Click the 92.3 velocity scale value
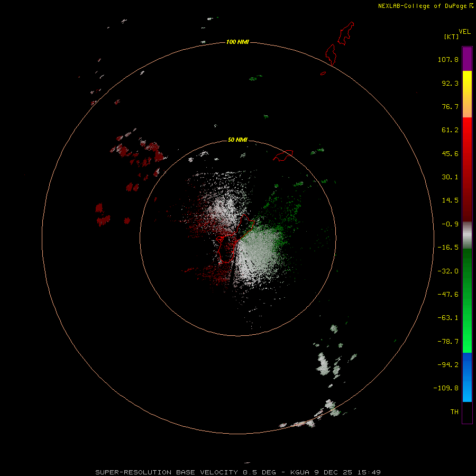Image resolution: width=476 pixels, height=476 pixels. click(x=450, y=83)
